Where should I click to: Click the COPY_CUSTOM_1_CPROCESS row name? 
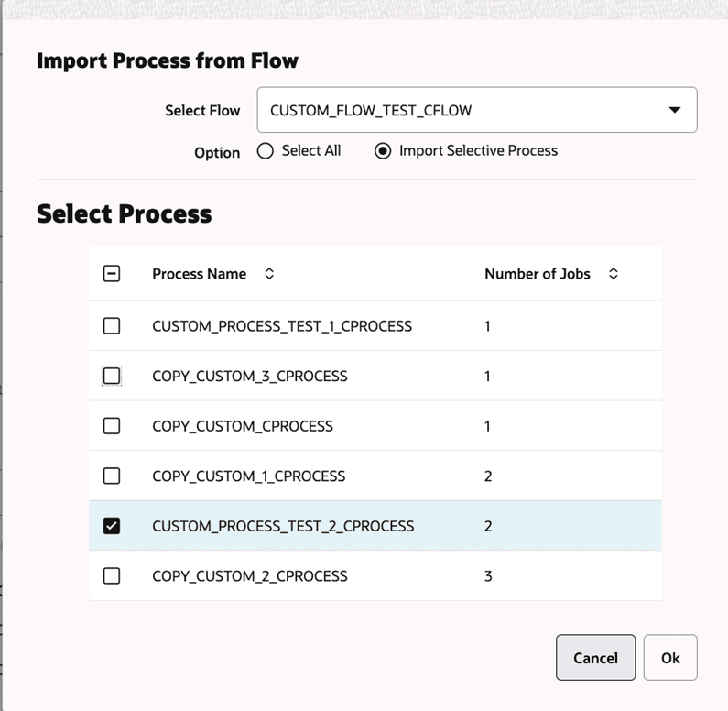click(x=249, y=476)
